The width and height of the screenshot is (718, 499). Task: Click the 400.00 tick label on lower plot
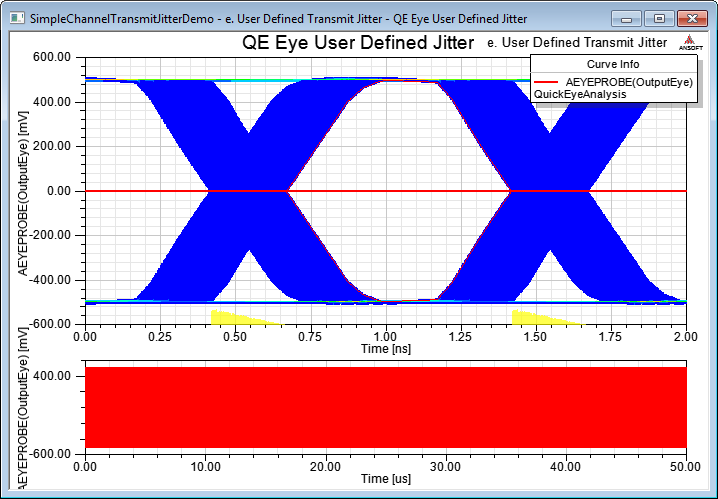point(52,376)
